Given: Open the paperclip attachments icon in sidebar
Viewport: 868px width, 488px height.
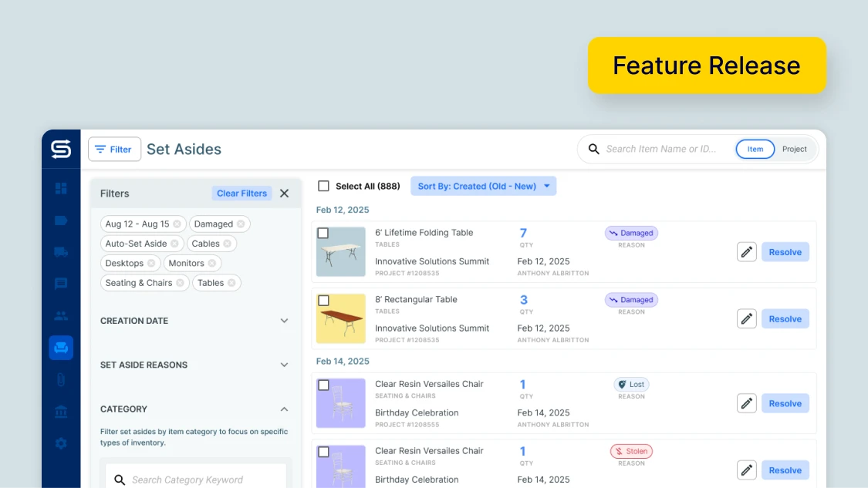Looking at the screenshot, I should click(61, 379).
